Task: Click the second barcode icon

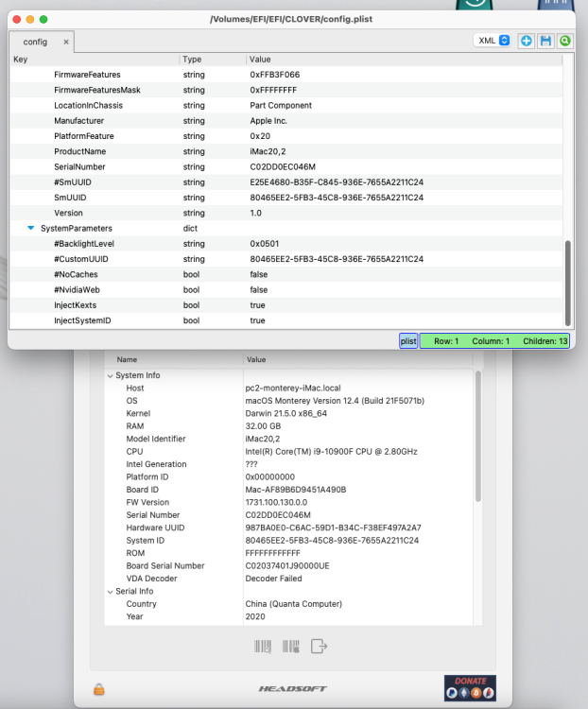Action: [x=291, y=647]
